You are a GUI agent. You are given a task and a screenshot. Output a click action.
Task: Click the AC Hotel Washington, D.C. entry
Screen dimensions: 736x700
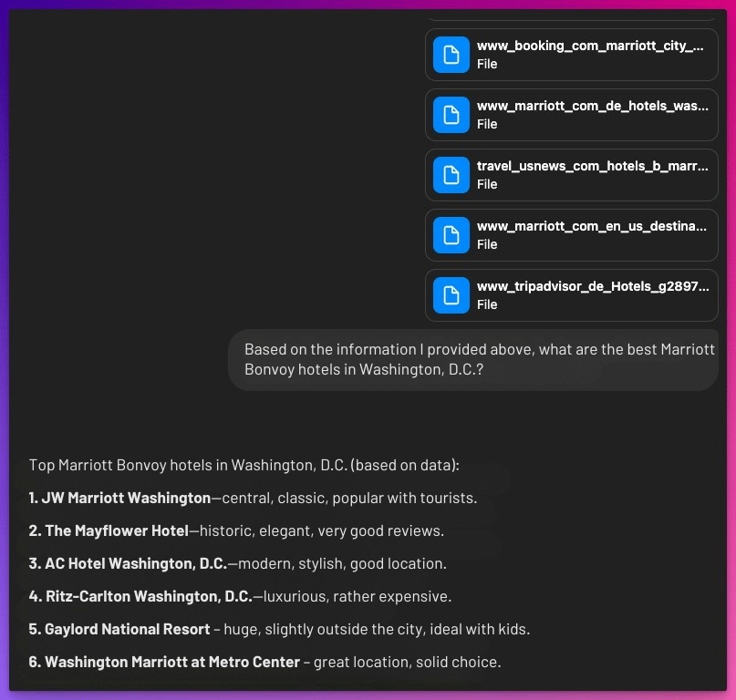237,563
